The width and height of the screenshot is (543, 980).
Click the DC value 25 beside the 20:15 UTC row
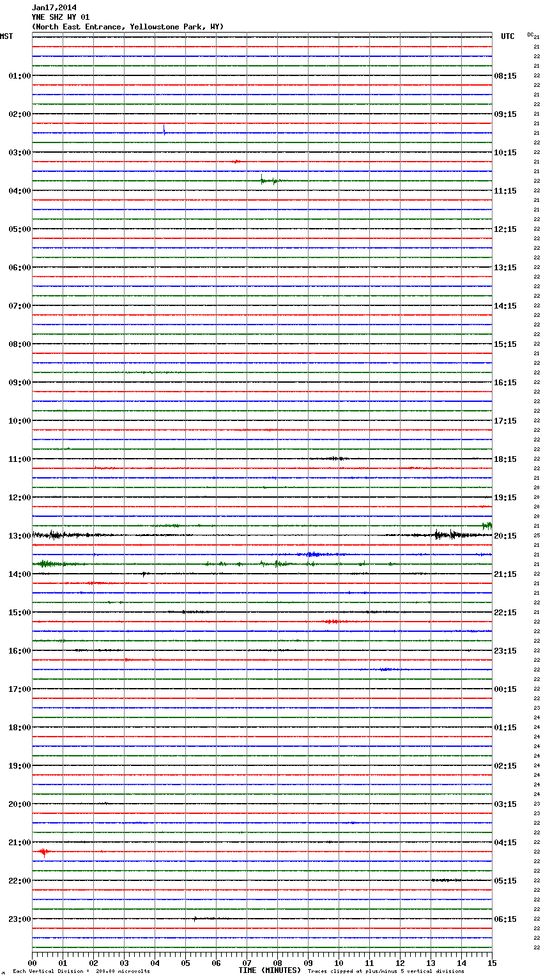537,536
